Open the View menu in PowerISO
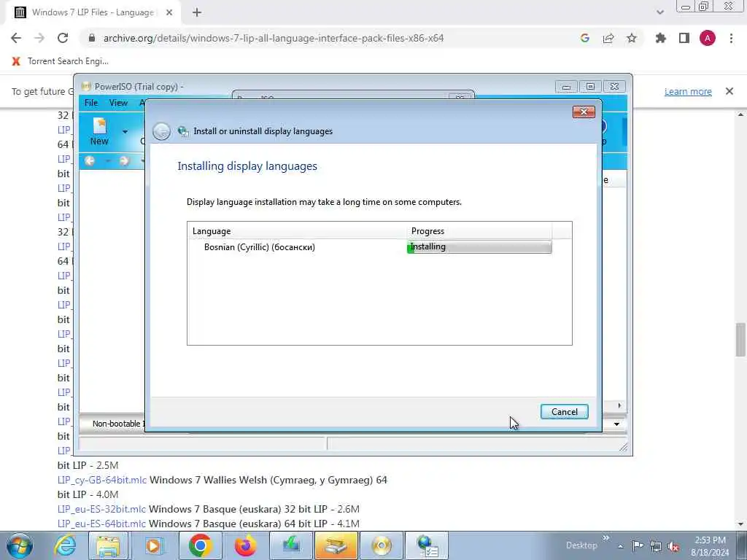 click(x=118, y=103)
